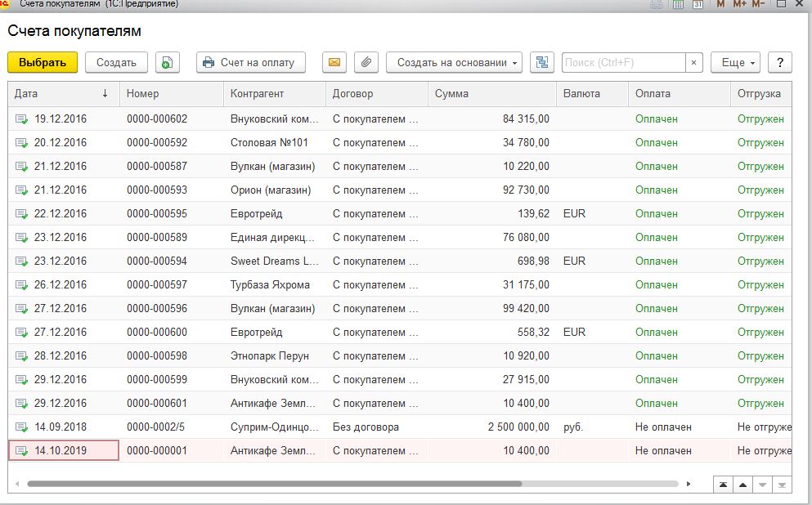Click invoice number 0000-0002/5
The height and width of the screenshot is (505, 812).
(156, 427)
